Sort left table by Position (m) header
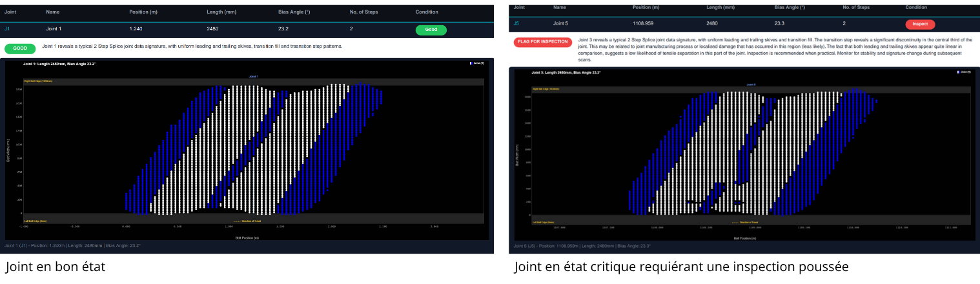The image size is (980, 284). pyautogui.click(x=143, y=12)
